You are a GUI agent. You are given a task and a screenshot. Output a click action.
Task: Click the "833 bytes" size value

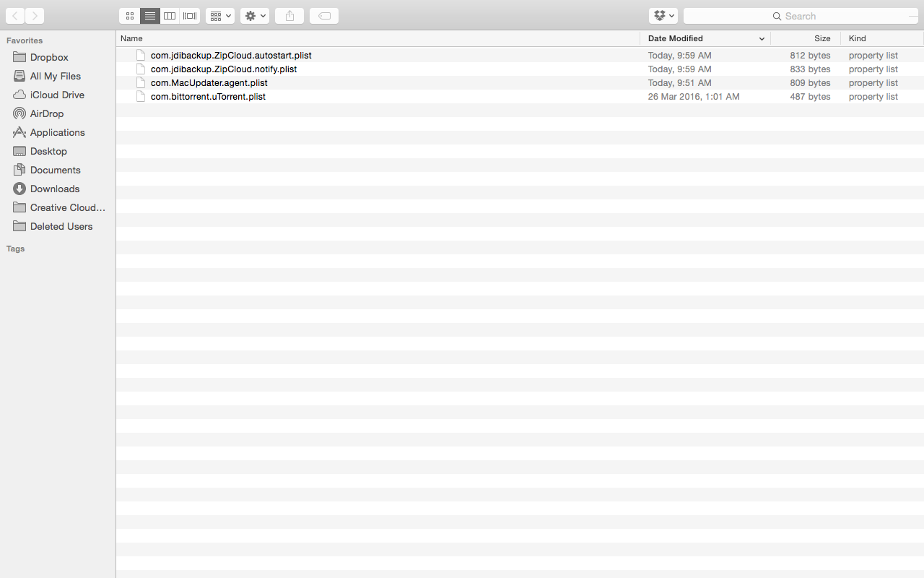pyautogui.click(x=810, y=69)
